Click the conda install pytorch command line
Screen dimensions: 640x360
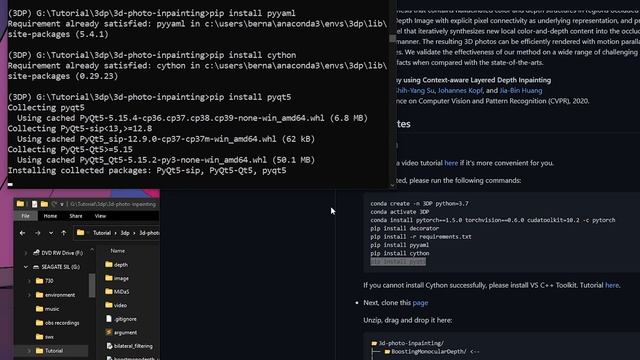(x=493, y=220)
